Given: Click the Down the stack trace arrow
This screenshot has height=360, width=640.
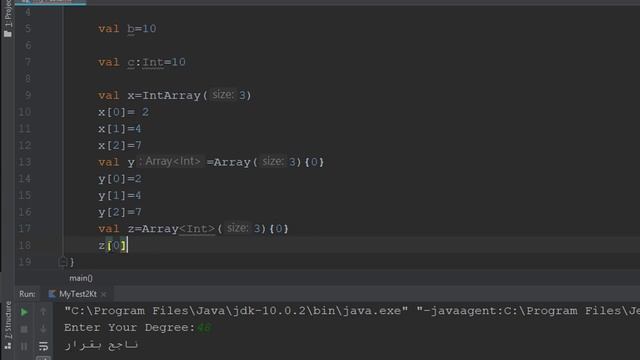Looking at the screenshot, I should pos(43,329).
